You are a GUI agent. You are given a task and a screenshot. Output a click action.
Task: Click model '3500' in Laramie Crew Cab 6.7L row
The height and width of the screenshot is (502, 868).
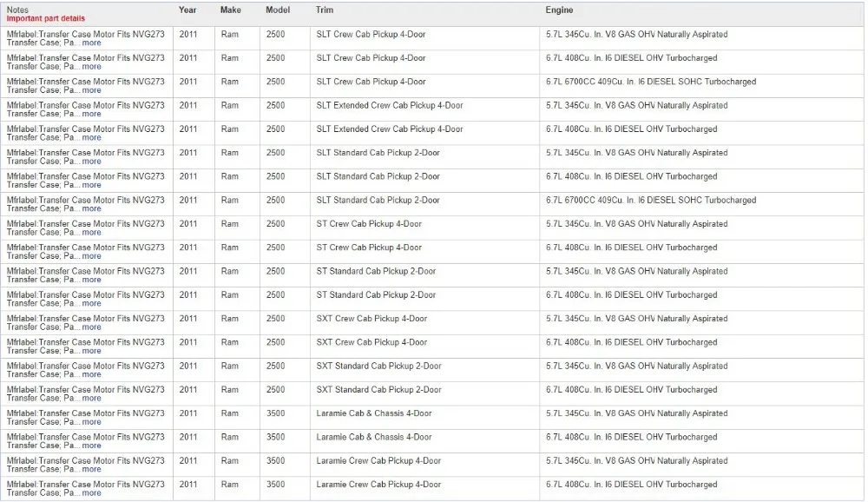coord(276,485)
